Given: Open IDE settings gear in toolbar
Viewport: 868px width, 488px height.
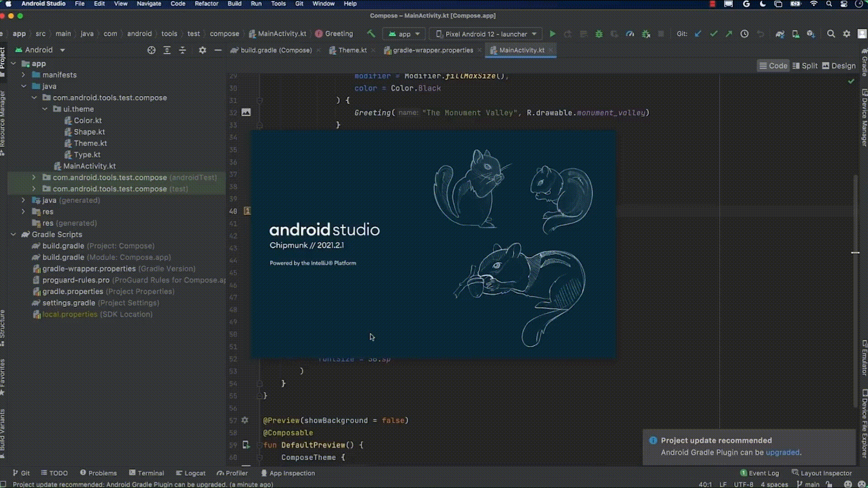Looking at the screenshot, I should click(847, 34).
